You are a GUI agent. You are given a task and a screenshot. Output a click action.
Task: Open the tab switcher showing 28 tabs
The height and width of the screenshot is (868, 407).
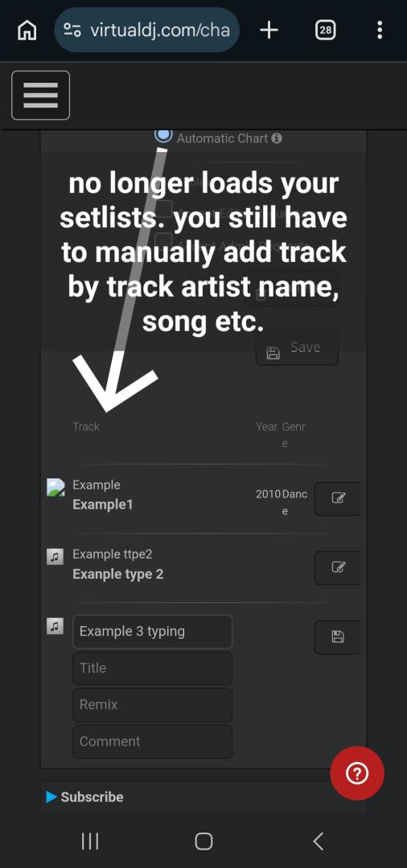(x=325, y=30)
